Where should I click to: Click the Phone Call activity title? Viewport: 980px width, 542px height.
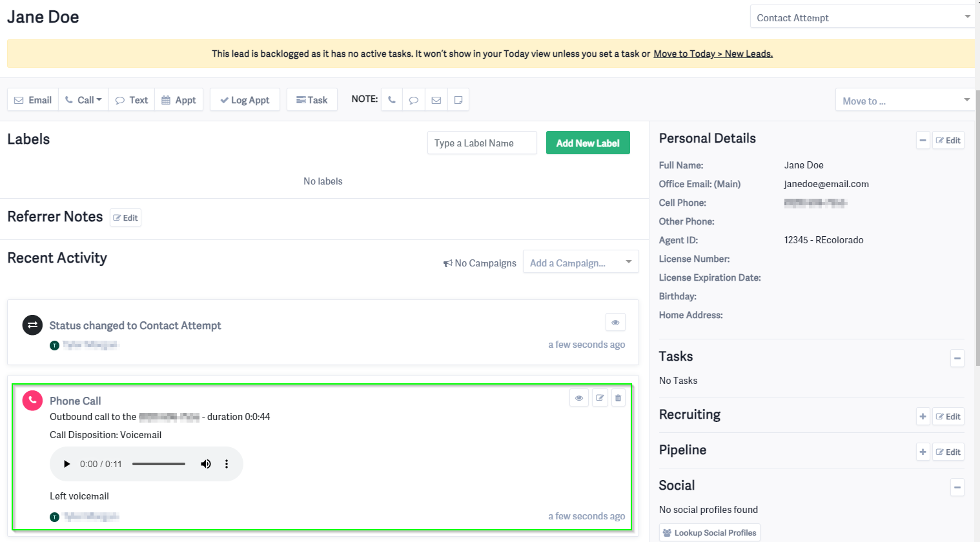point(76,401)
